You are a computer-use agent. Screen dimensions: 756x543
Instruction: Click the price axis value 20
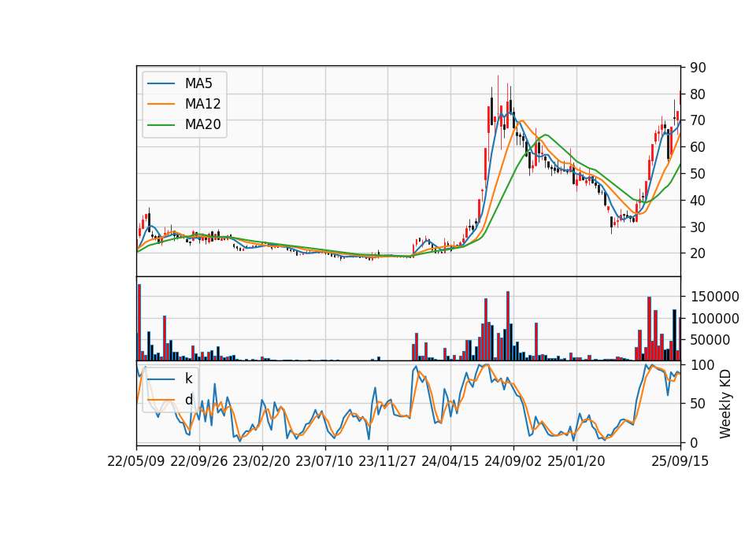(699, 253)
